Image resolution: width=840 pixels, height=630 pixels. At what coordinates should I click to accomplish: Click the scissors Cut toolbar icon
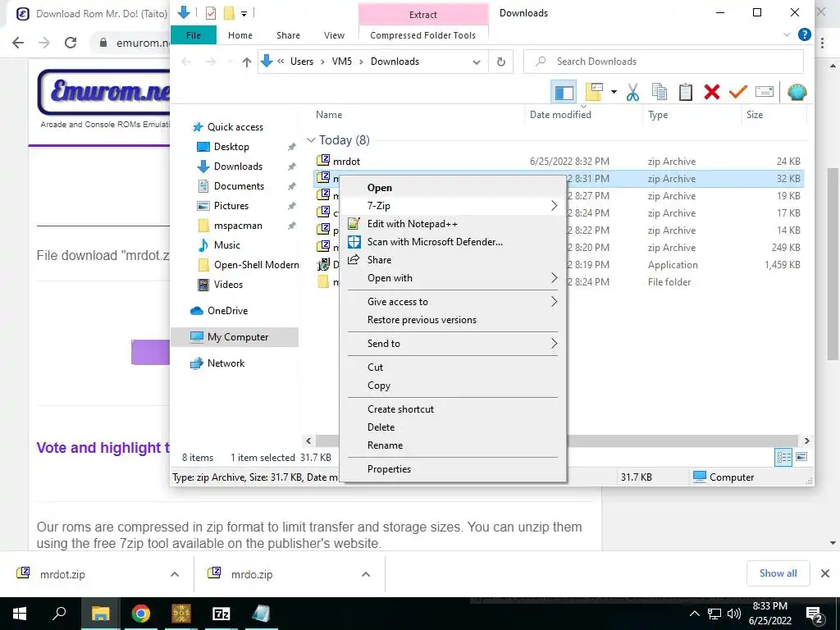pyautogui.click(x=632, y=92)
